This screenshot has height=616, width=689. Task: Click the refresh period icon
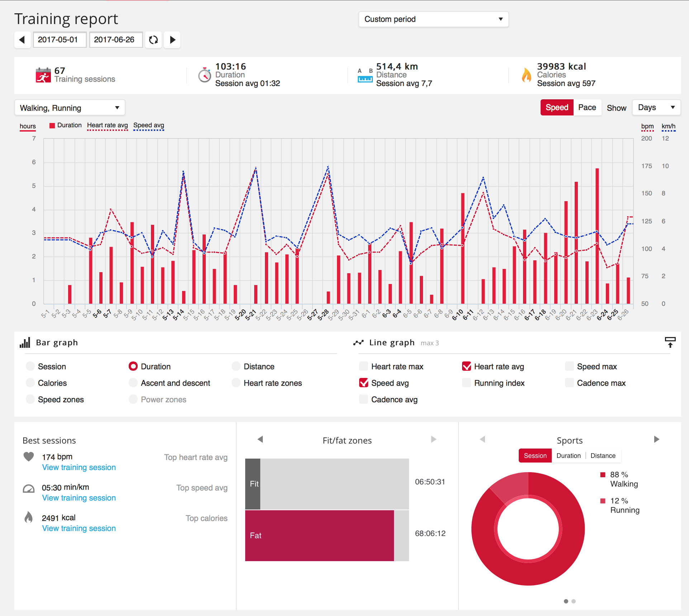[153, 40]
